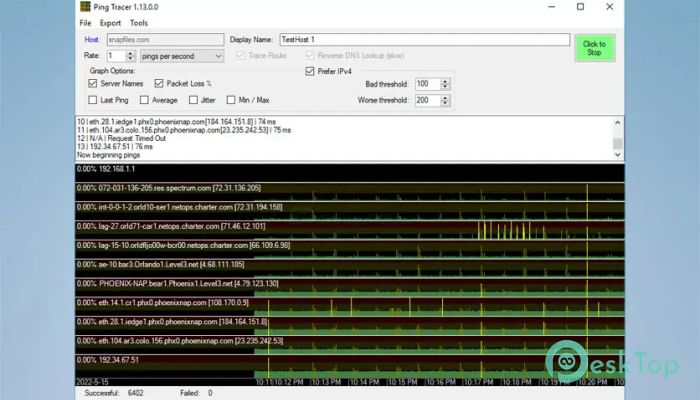Click the log scroll up arrow
Image resolution: width=700 pixels, height=400 pixels.
click(617, 122)
